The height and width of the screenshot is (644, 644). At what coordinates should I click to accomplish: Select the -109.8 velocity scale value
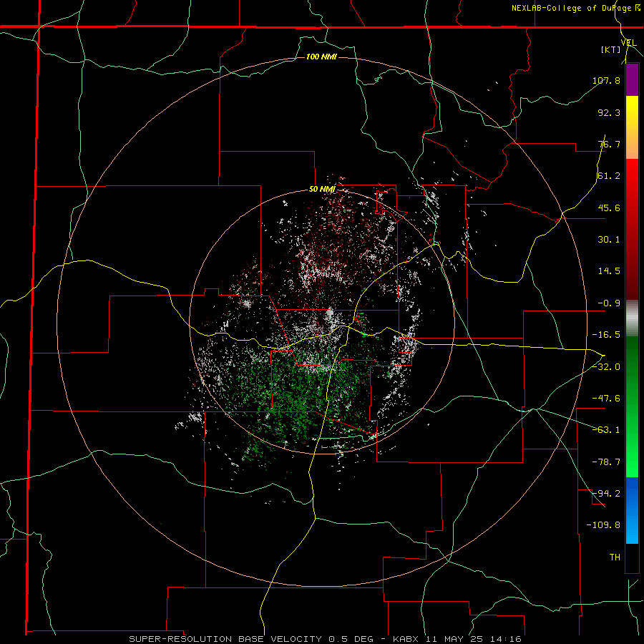point(603,525)
